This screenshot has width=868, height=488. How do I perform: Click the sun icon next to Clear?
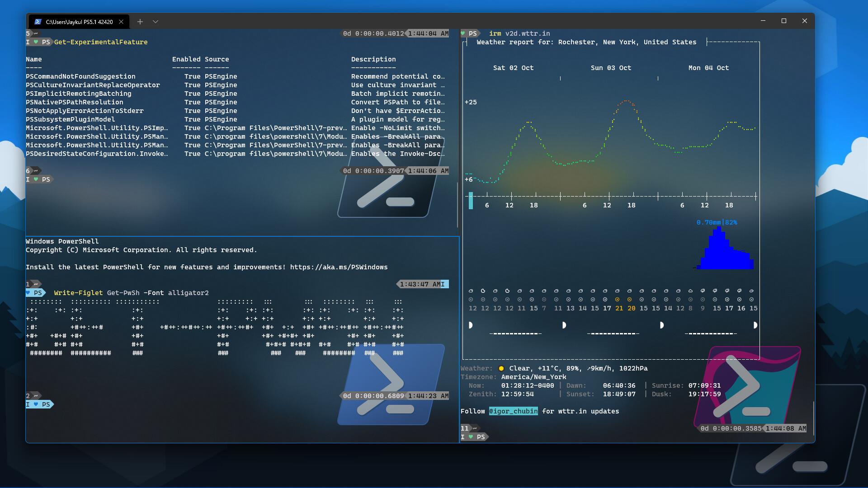pos(501,368)
